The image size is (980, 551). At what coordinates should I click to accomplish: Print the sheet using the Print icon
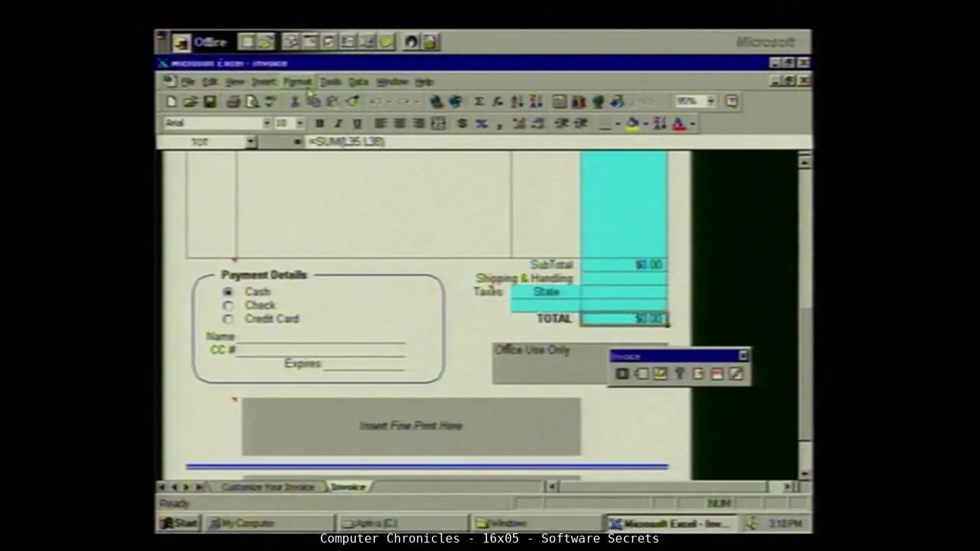[234, 102]
